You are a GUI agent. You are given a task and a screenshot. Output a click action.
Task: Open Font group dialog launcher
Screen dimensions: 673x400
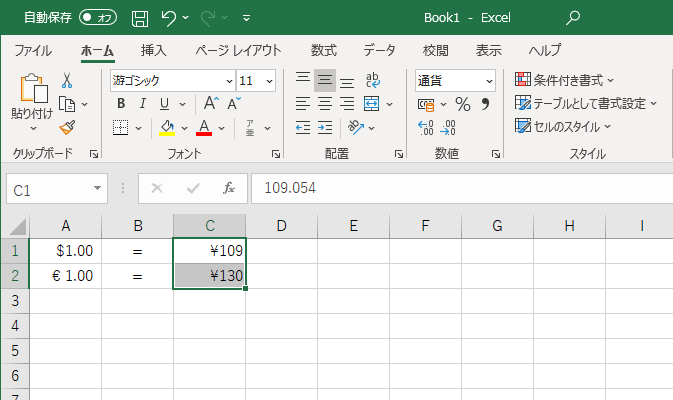click(276, 154)
